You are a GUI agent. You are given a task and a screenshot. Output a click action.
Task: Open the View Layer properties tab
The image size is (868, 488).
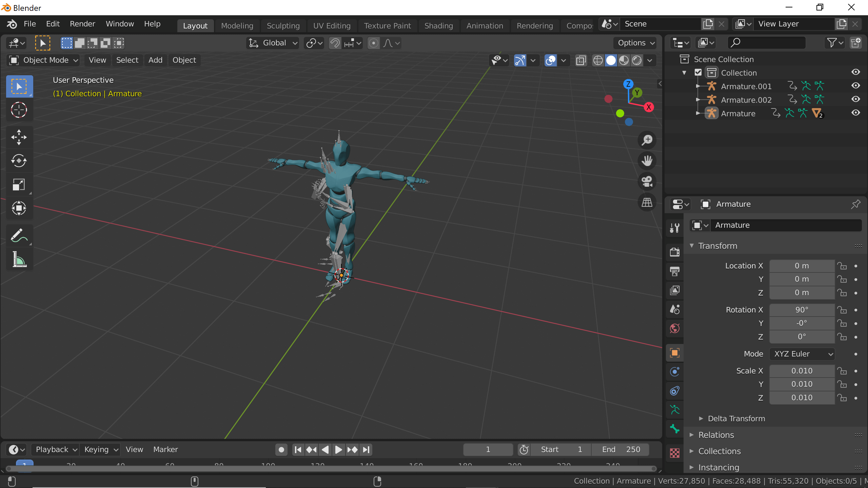[x=675, y=290]
